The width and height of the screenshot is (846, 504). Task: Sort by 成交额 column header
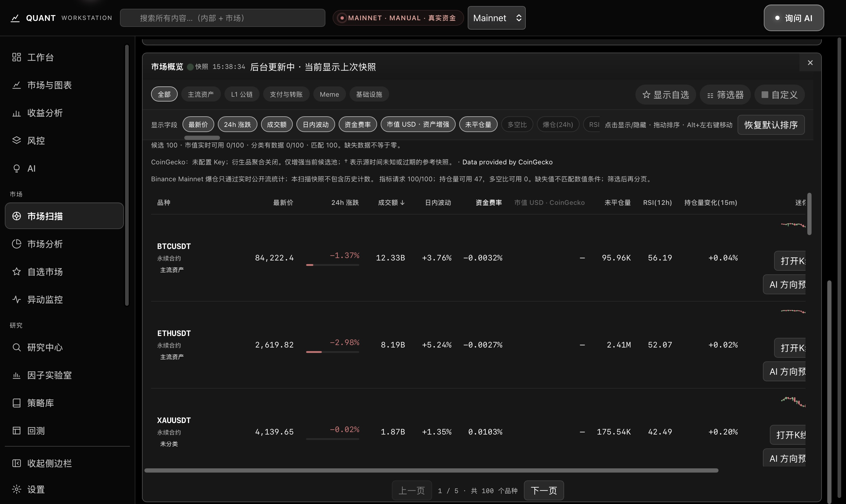(x=391, y=202)
